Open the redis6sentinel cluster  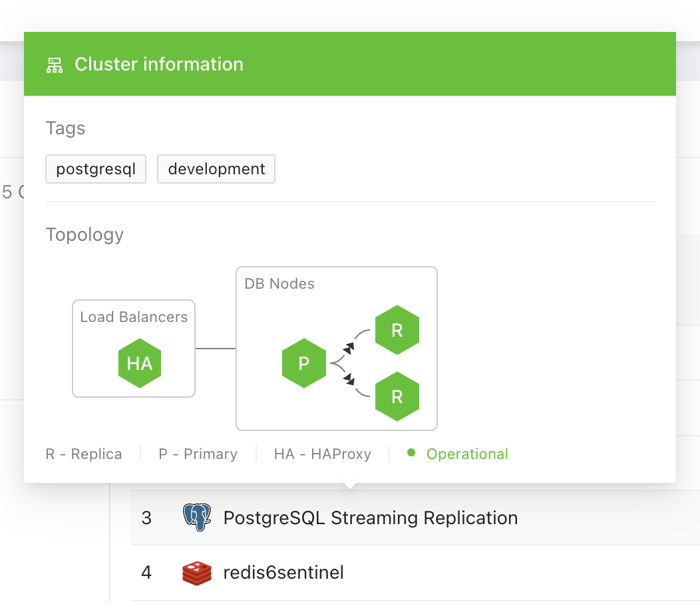pyautogui.click(x=283, y=572)
